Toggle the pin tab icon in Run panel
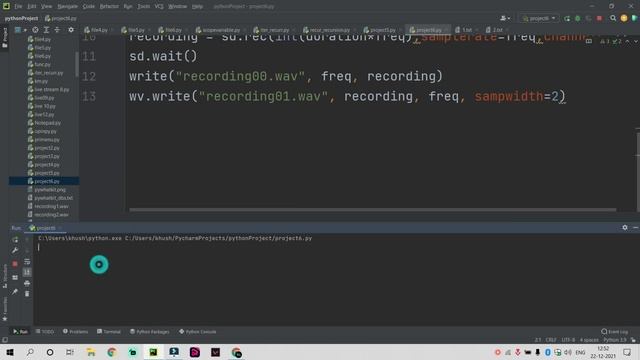 pos(15,291)
